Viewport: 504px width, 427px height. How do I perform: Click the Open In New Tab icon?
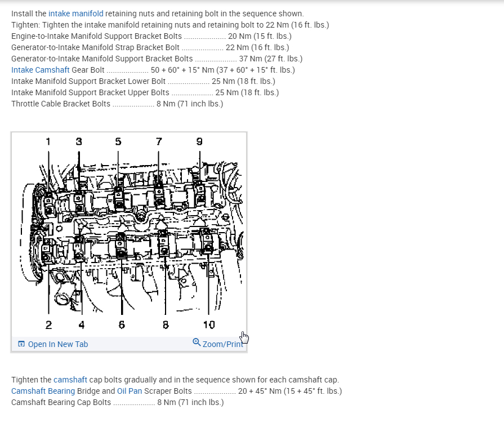coord(21,344)
